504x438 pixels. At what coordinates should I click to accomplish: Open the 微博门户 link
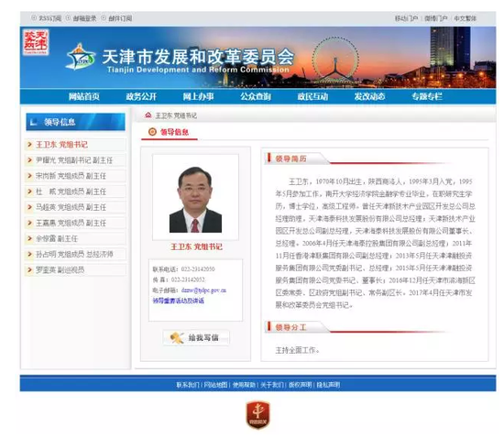tap(436, 18)
